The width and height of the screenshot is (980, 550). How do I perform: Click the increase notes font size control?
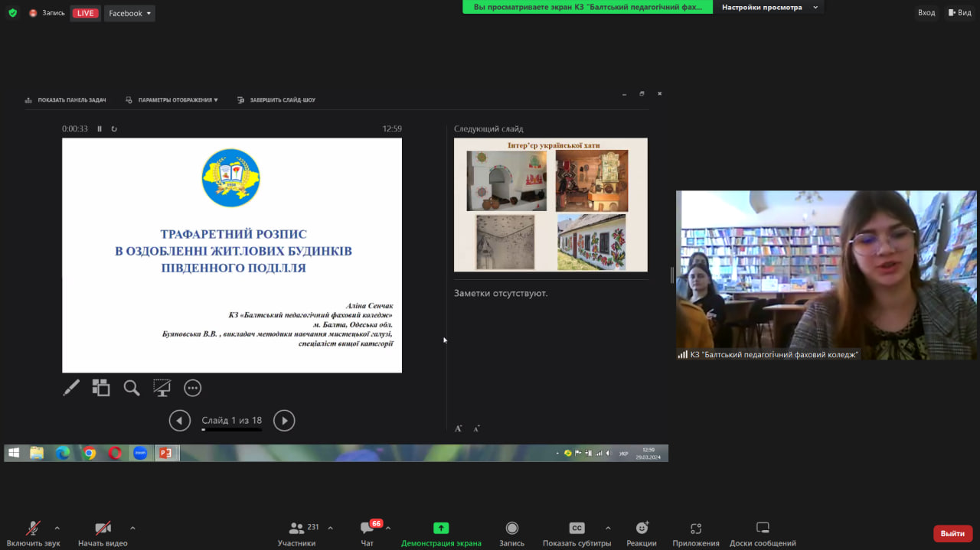tap(458, 428)
